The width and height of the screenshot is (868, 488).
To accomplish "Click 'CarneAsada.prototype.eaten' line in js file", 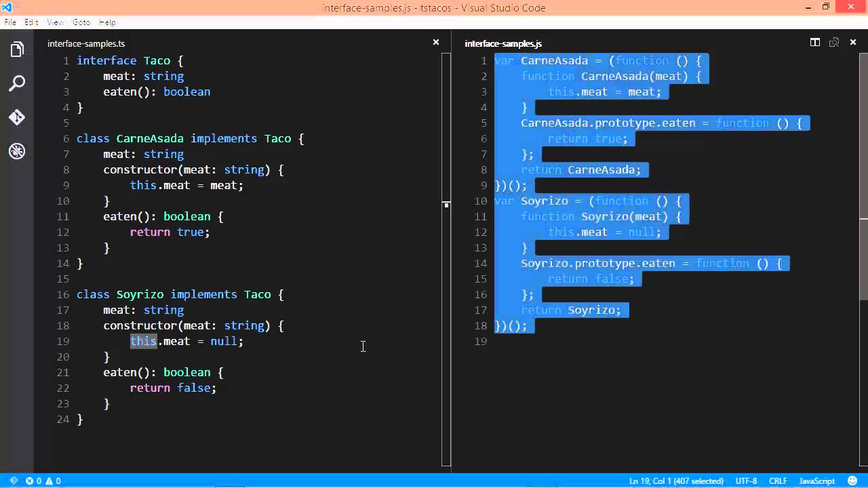I will (661, 123).
